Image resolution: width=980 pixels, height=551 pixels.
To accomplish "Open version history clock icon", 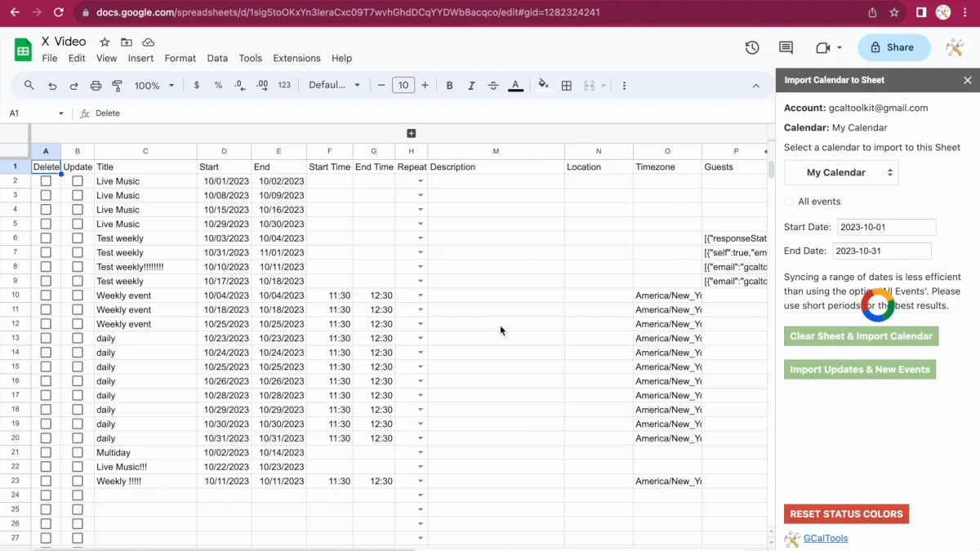I will click(x=752, y=47).
